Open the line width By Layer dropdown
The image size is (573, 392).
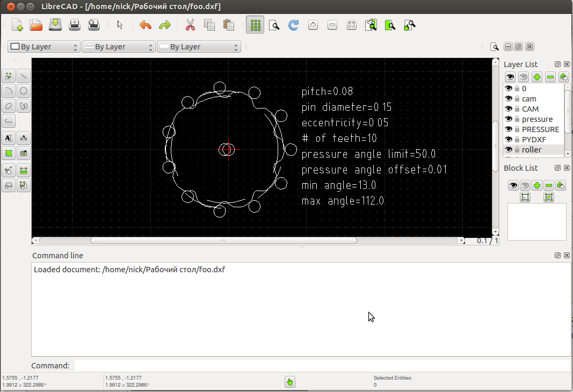tap(118, 47)
